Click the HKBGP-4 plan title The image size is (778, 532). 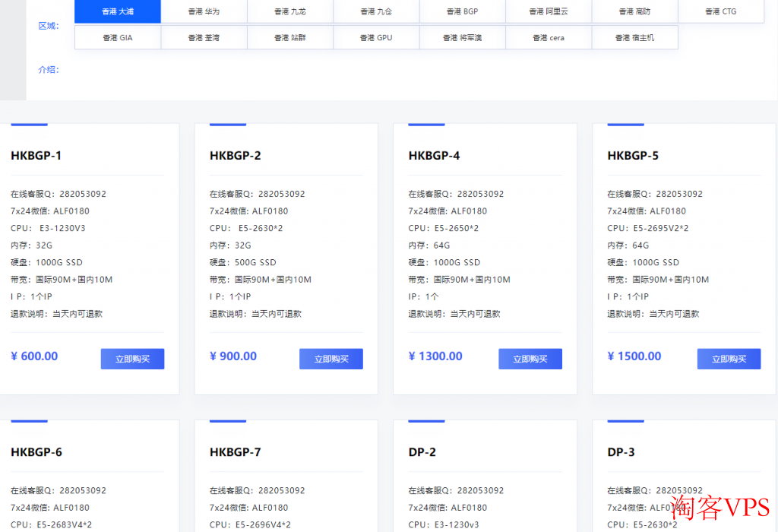point(434,156)
